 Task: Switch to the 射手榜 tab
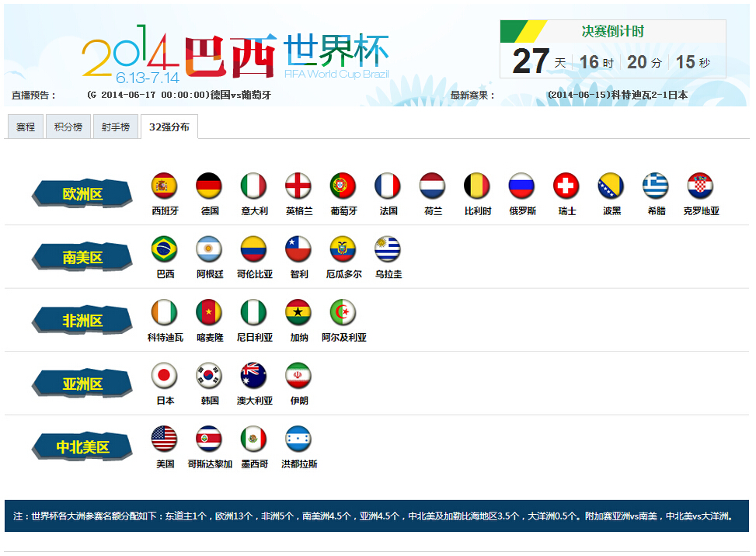click(x=115, y=127)
